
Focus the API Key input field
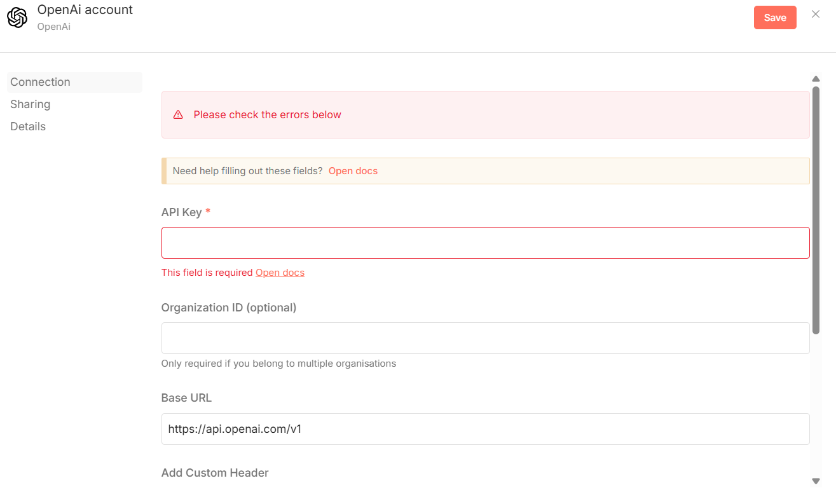tap(485, 243)
